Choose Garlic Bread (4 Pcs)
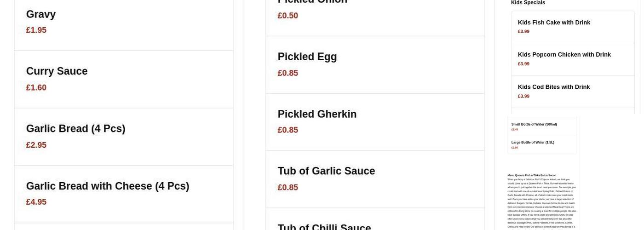This screenshot has width=644, height=230. click(x=75, y=129)
